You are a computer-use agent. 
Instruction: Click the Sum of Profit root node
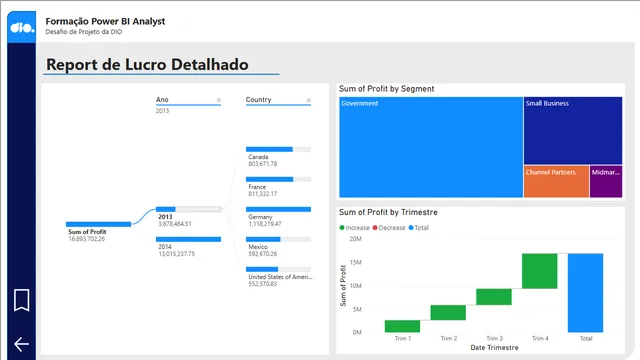98,224
